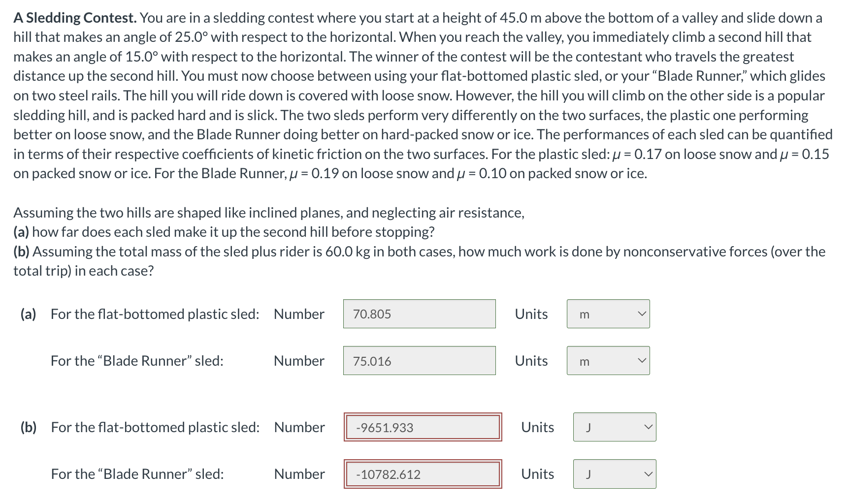Select the answer field containing 70.805
The width and height of the screenshot is (849, 504).
point(419,314)
